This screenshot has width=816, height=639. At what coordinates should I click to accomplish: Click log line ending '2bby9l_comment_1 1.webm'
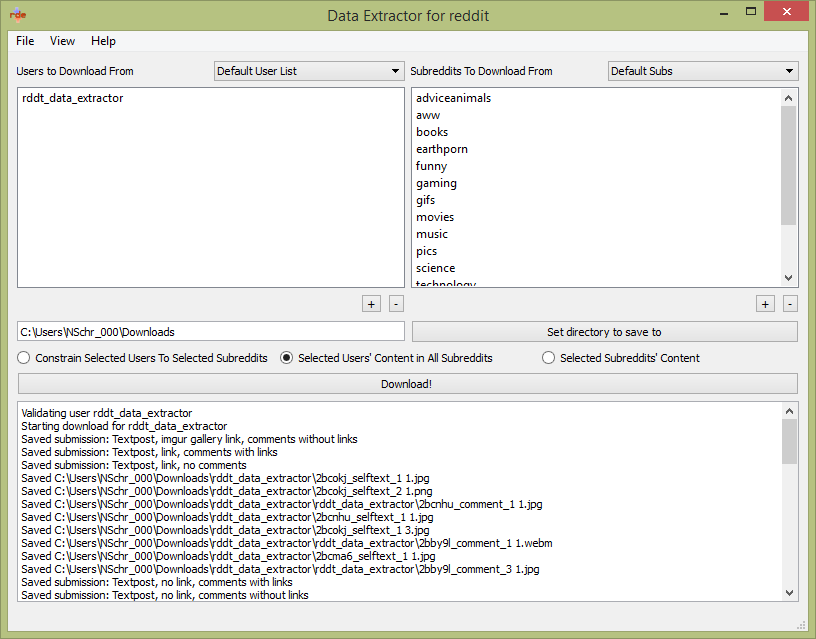pos(287,543)
